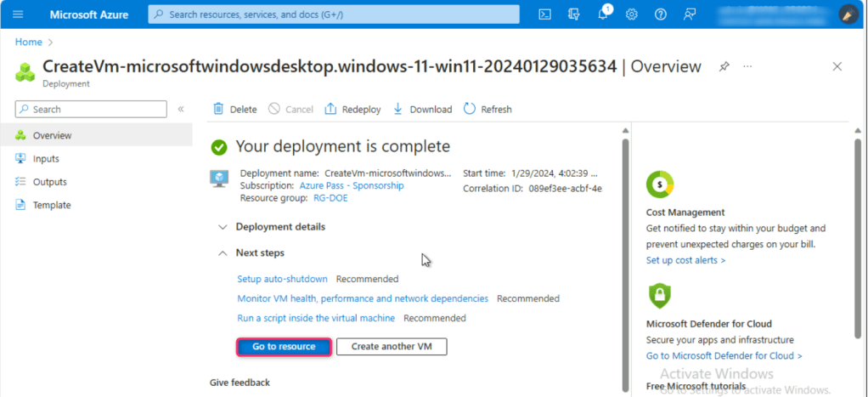The image size is (868, 397).
Task: Collapse the left sidebar with chevrons
Action: click(181, 110)
